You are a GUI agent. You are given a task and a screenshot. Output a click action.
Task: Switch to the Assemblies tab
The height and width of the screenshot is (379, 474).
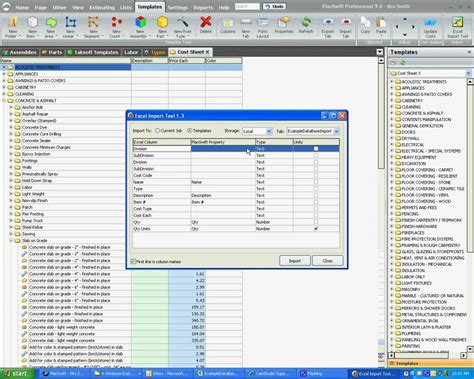(x=20, y=52)
